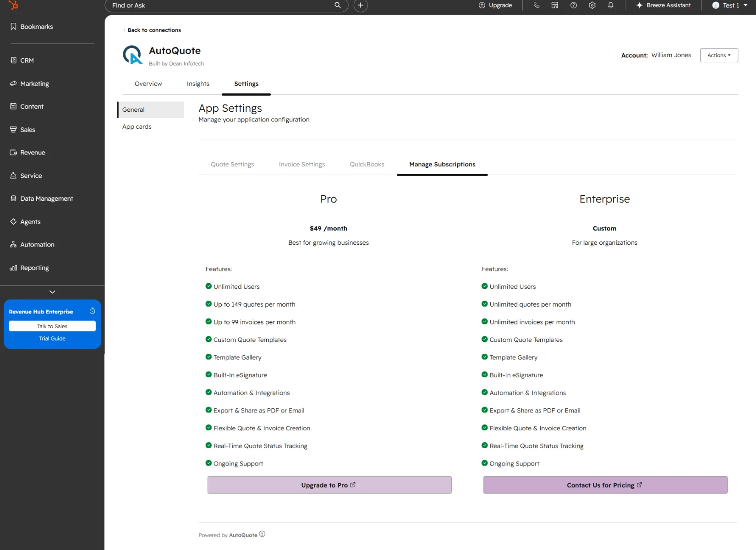Click the William Jones account name

(671, 55)
